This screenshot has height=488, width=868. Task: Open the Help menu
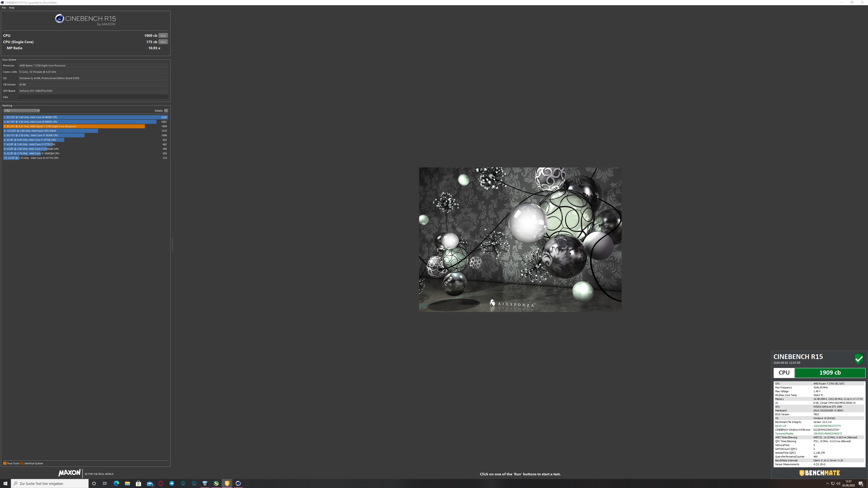click(x=12, y=8)
